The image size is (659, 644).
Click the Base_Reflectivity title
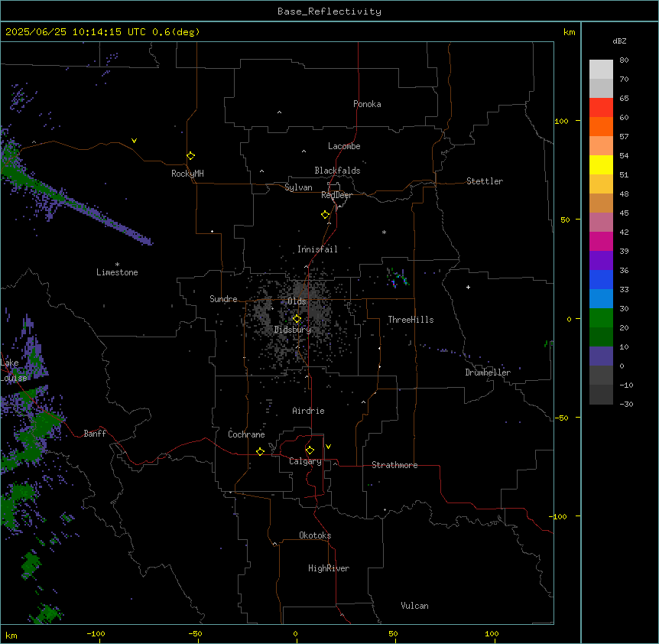[329, 11]
